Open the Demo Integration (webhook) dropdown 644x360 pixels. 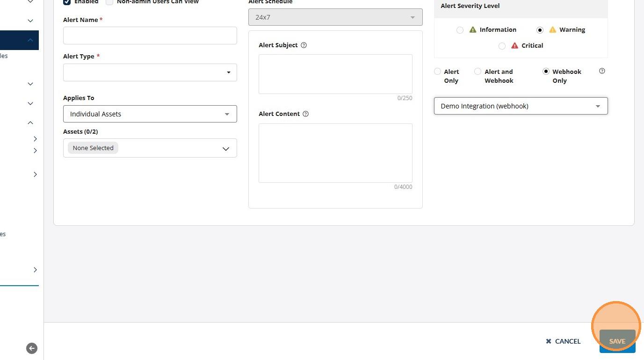coord(521,106)
